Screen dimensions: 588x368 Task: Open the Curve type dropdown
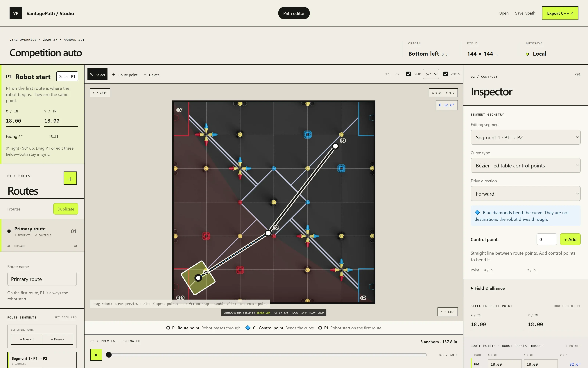[x=526, y=165]
